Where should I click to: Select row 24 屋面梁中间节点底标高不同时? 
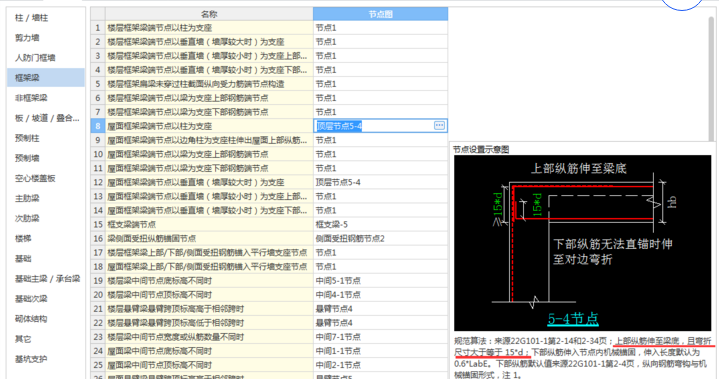pyautogui.click(x=209, y=351)
